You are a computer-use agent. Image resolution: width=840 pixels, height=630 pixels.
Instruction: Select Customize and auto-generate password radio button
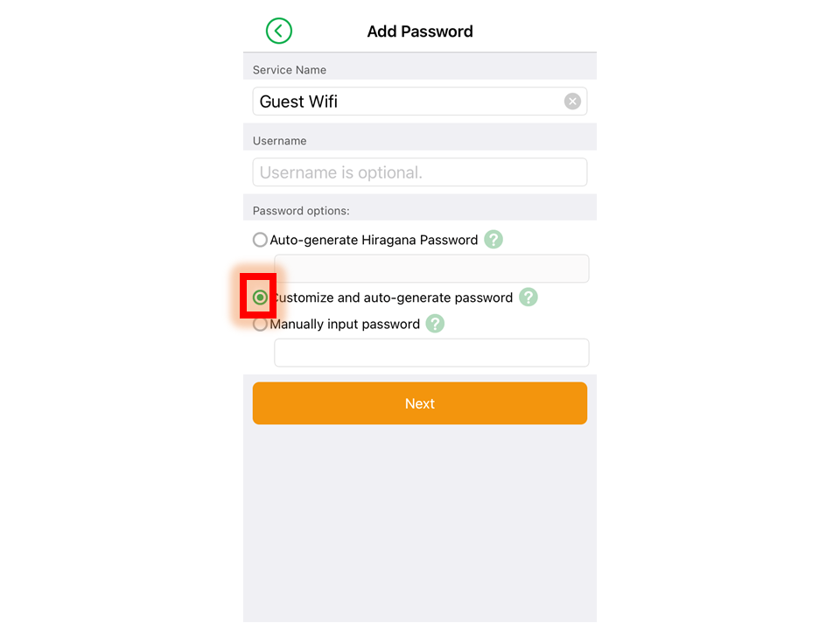click(x=260, y=297)
